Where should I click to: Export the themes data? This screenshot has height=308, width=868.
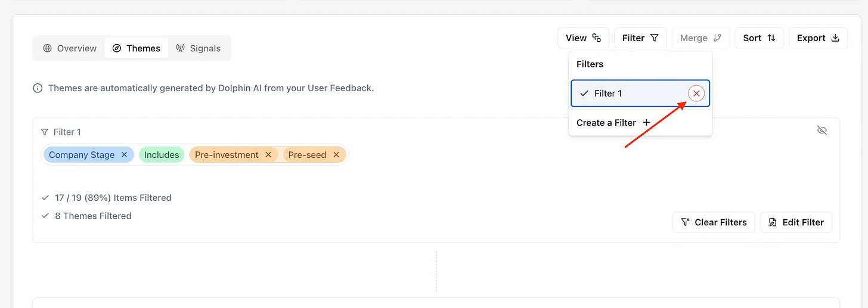click(x=818, y=38)
